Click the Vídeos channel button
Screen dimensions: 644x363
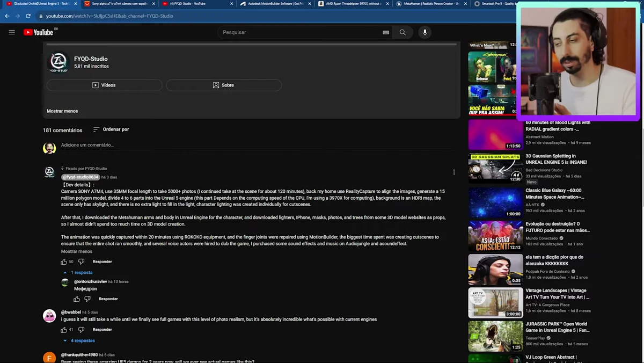click(x=104, y=85)
